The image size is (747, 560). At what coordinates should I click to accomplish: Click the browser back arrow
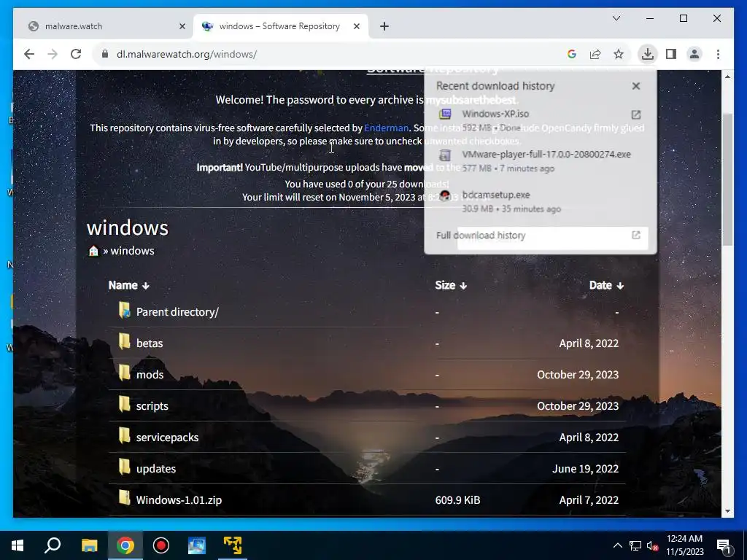click(x=29, y=54)
